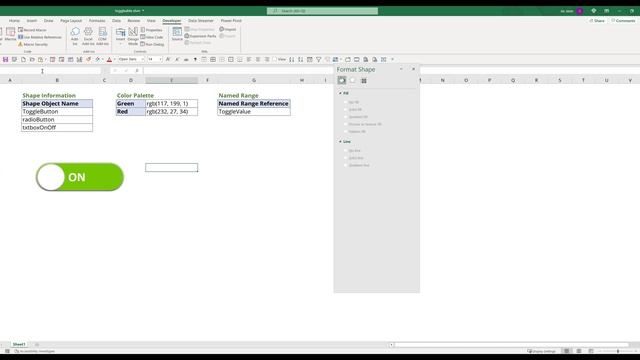Open the font name dropdown
The image size is (640, 360).
coord(142,60)
